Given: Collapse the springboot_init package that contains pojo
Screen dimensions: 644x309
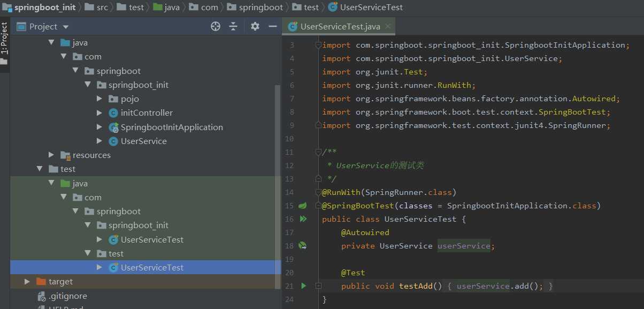Looking at the screenshot, I should 88,85.
